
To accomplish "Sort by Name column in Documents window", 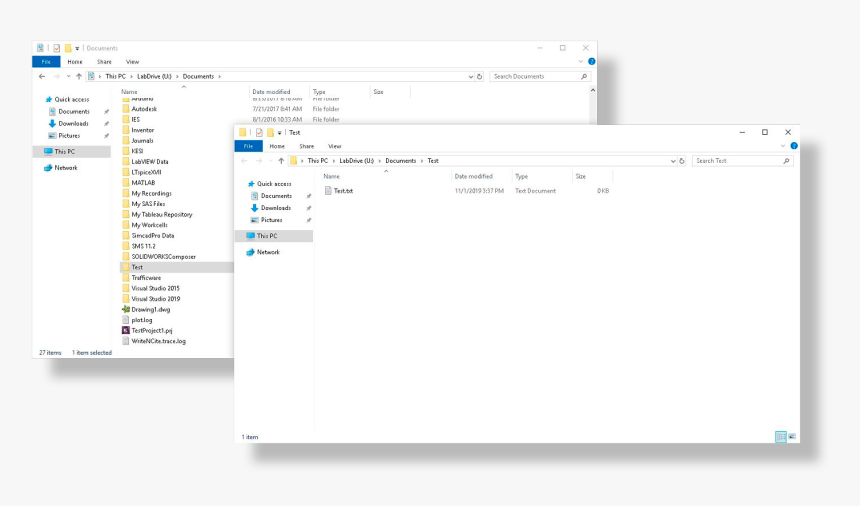I will pos(129,92).
